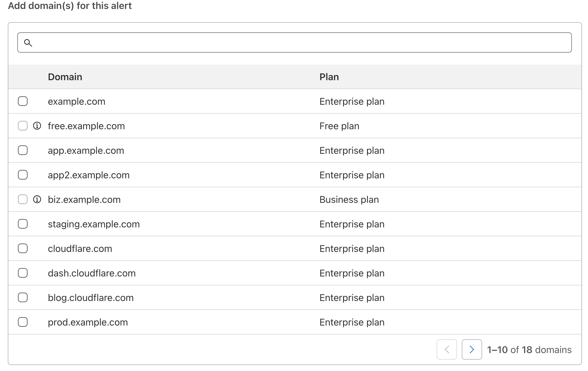Click the app2.example.com domain name
The width and height of the screenshot is (588, 371).
pyautogui.click(x=89, y=175)
